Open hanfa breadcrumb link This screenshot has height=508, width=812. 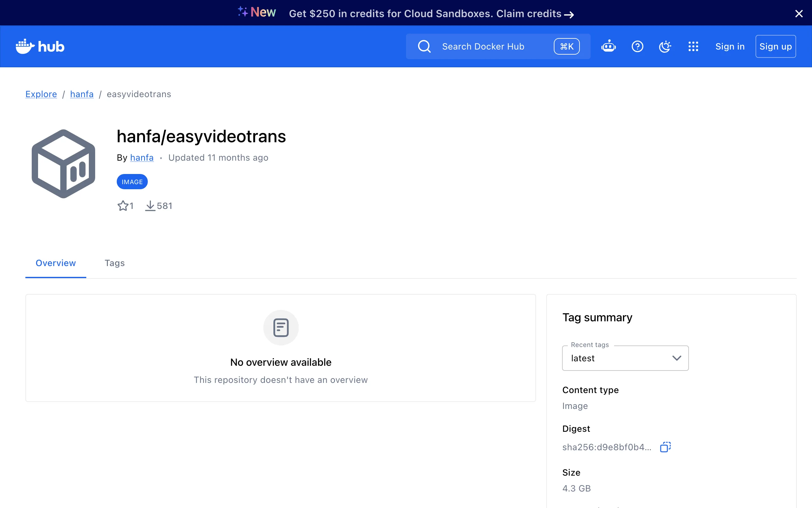coord(82,94)
